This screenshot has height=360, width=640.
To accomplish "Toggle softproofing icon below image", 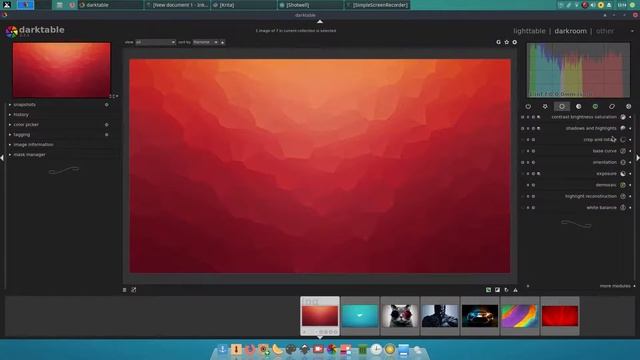I will click(x=507, y=290).
